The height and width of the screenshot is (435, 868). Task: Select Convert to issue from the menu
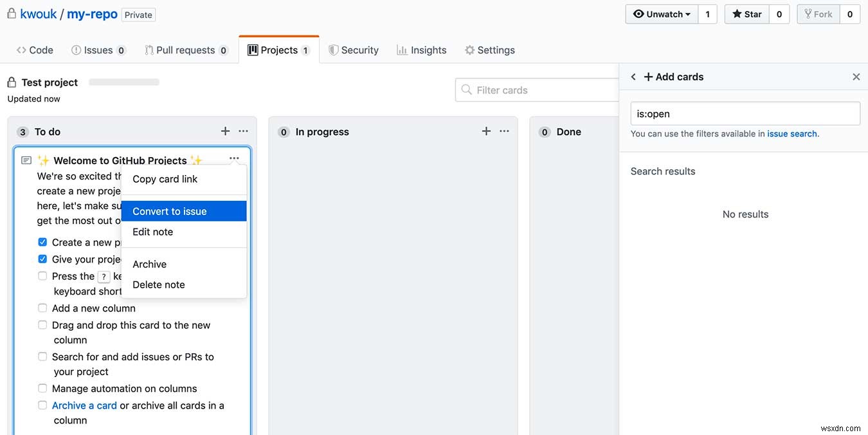(x=169, y=210)
